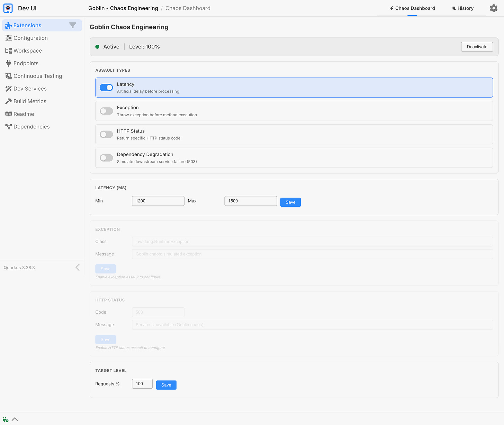The width and height of the screenshot is (504, 425).
Task: Open settings with the gear icon
Action: click(494, 8)
